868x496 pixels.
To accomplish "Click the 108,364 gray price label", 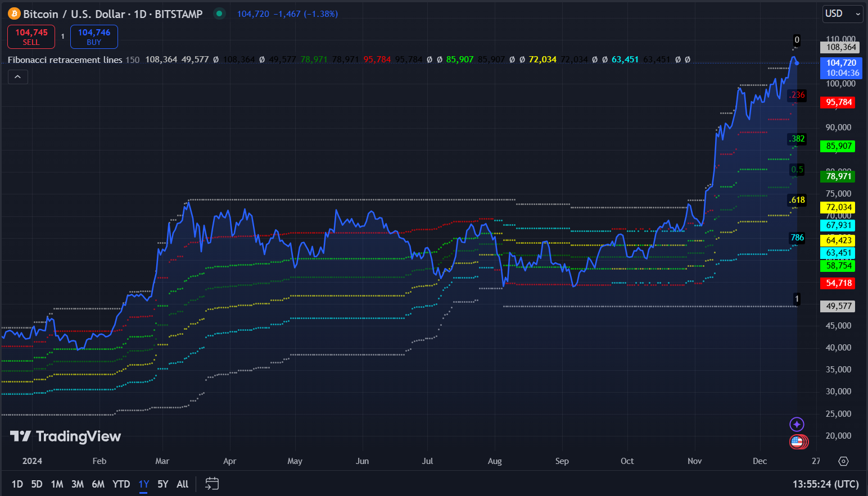I will [x=839, y=47].
